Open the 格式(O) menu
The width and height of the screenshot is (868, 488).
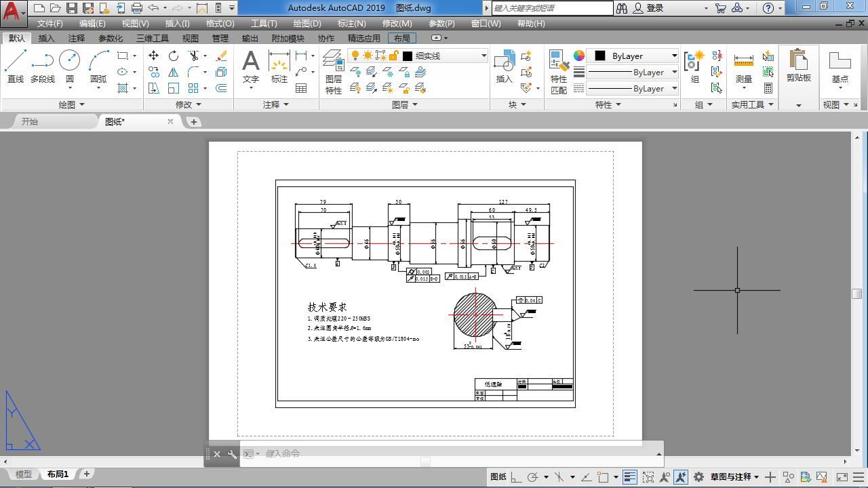(220, 23)
